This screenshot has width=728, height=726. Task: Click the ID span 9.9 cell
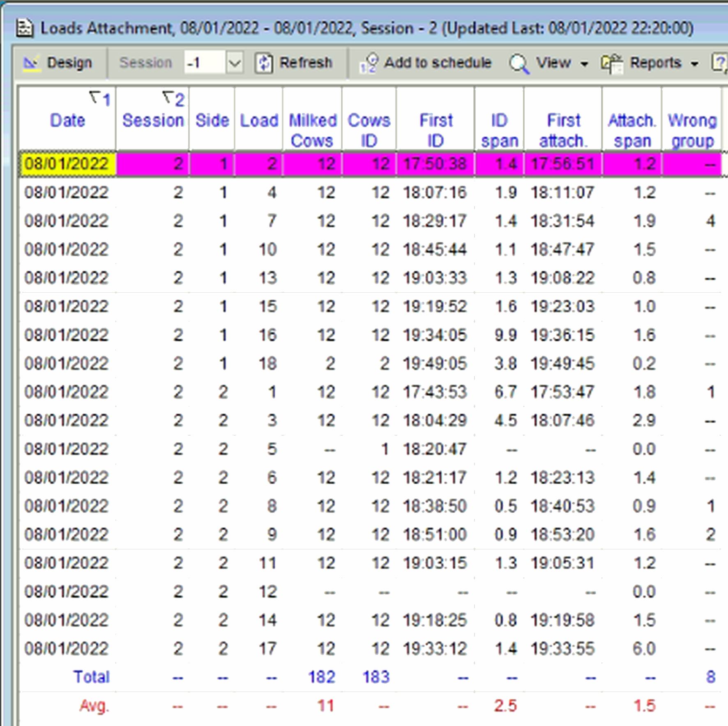[x=505, y=335]
